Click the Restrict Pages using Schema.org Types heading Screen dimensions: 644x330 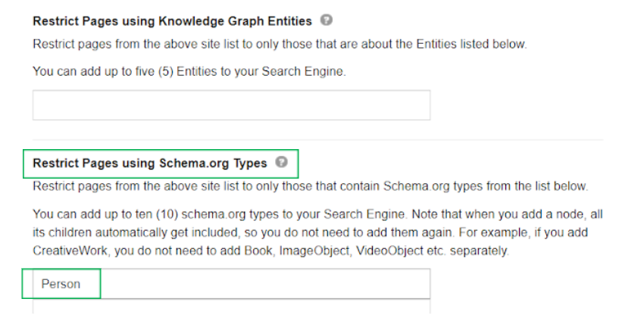pos(150,163)
